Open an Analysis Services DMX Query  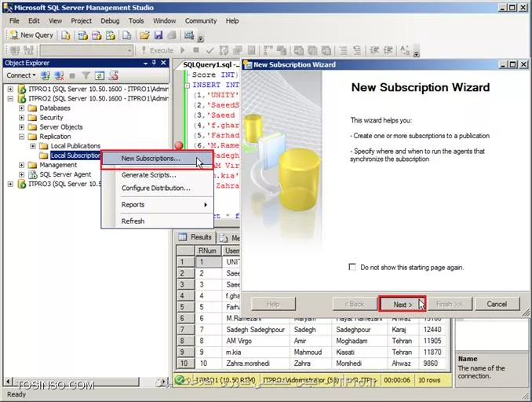[x=97, y=35]
